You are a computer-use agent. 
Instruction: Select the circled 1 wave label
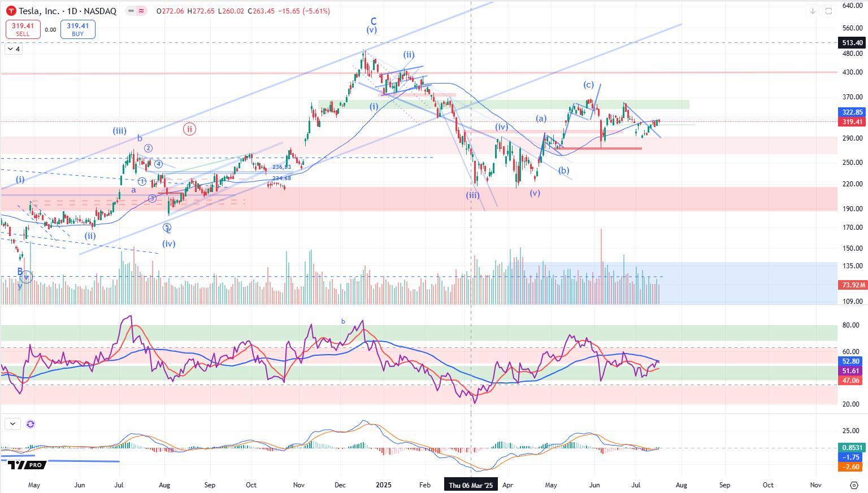(x=142, y=182)
